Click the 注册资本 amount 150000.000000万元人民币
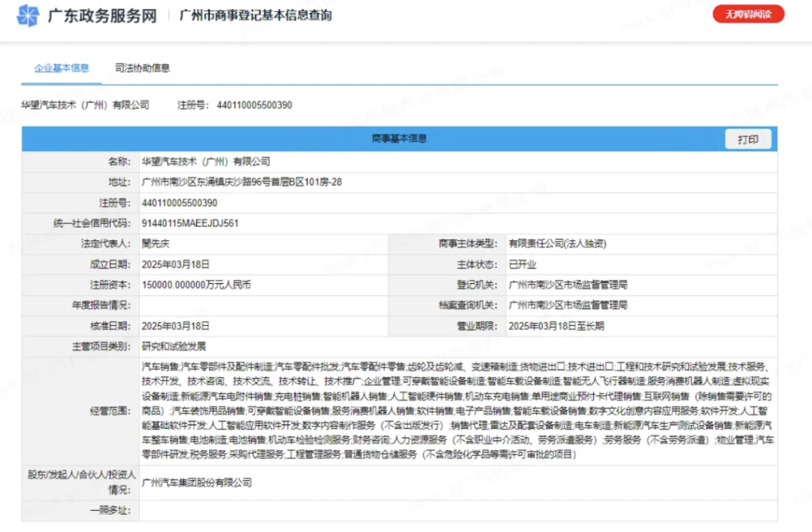Screen dimensions: 812x532 coord(195,285)
